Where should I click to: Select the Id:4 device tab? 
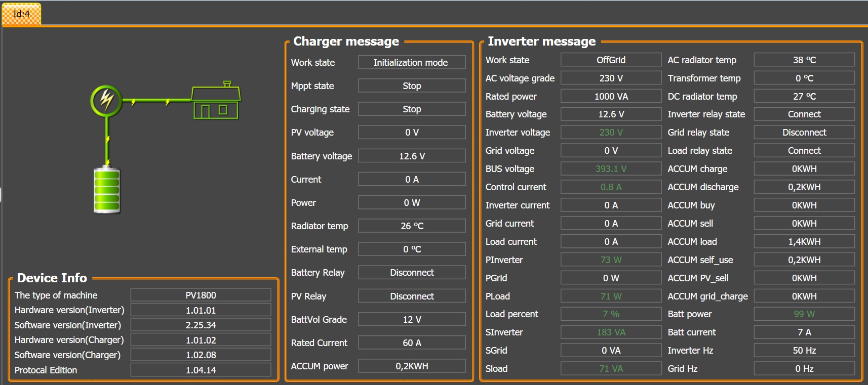point(21,14)
